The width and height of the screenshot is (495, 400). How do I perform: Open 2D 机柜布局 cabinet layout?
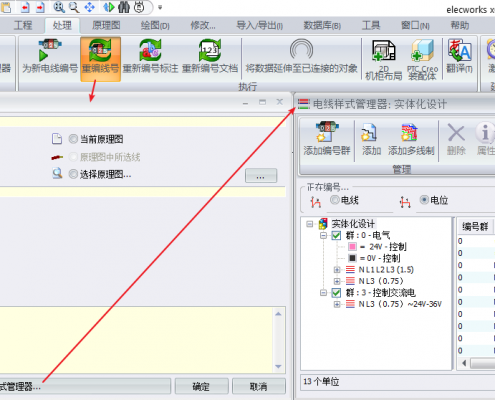[384, 60]
